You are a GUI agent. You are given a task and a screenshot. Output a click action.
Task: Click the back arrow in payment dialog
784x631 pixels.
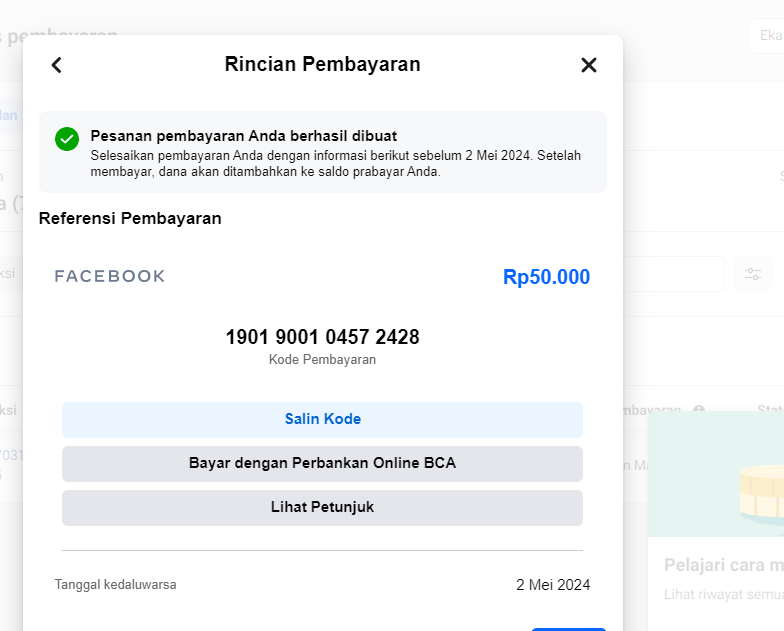[57, 65]
